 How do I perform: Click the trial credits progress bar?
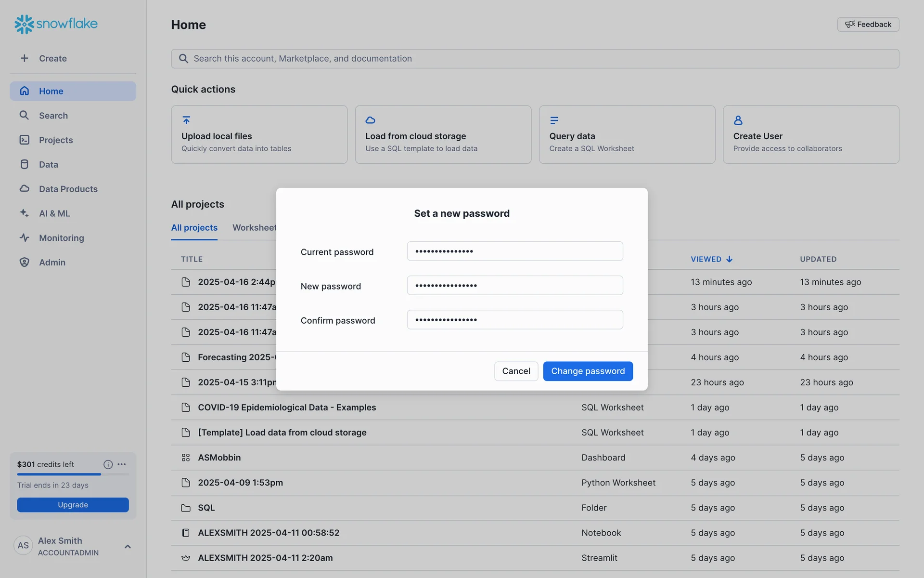(x=73, y=474)
